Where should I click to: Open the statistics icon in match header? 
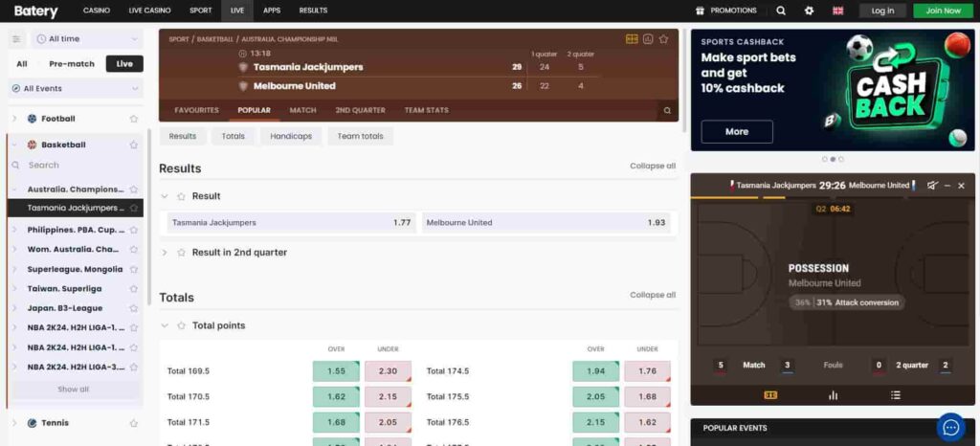[648, 39]
